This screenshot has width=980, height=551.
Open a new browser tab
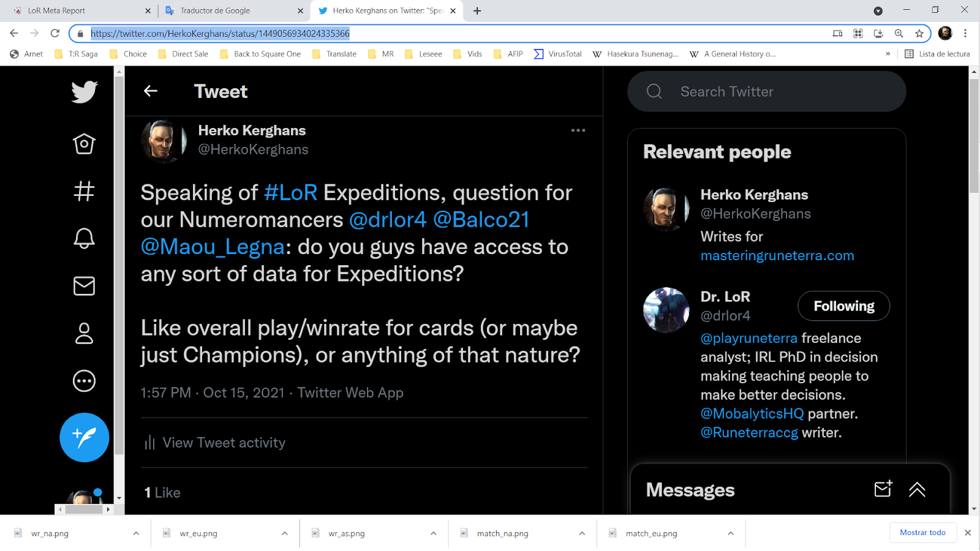(x=477, y=10)
